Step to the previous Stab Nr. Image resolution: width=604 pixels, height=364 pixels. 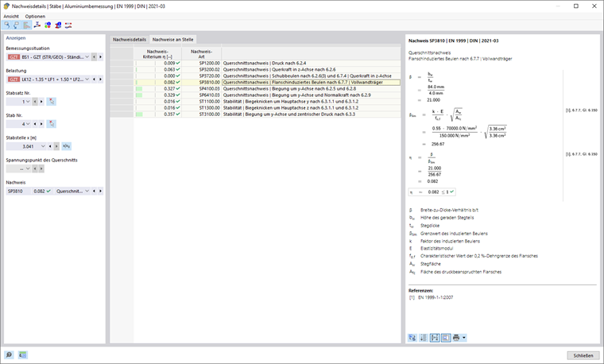35,124
